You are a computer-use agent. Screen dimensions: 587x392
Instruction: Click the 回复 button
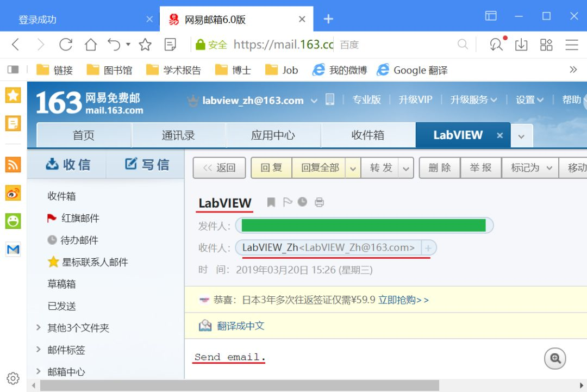point(271,168)
